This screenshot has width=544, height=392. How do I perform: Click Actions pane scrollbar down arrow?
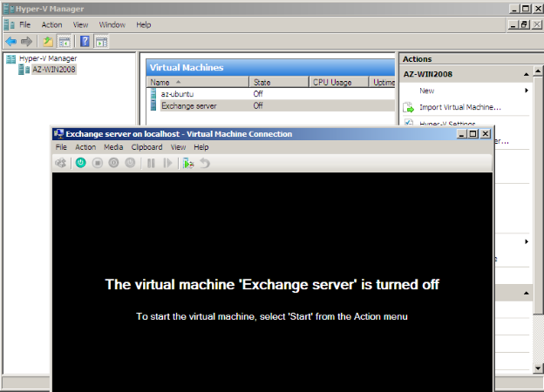pos(538,368)
